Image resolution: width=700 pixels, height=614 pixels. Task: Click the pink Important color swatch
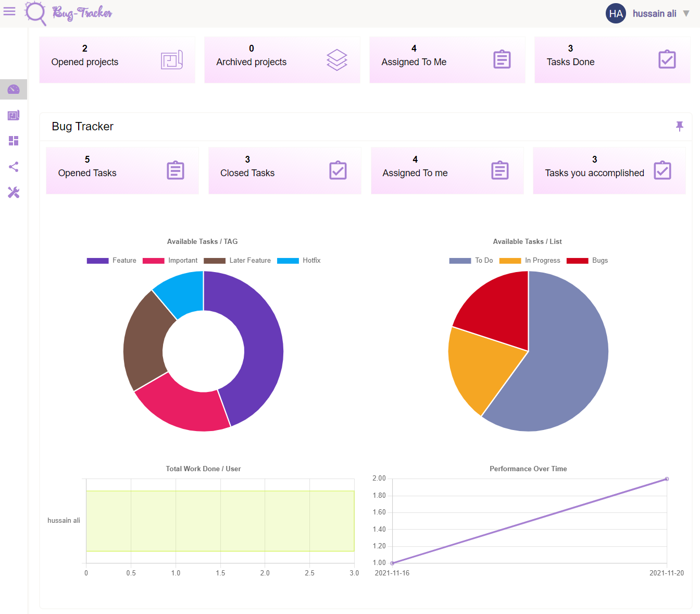point(153,260)
